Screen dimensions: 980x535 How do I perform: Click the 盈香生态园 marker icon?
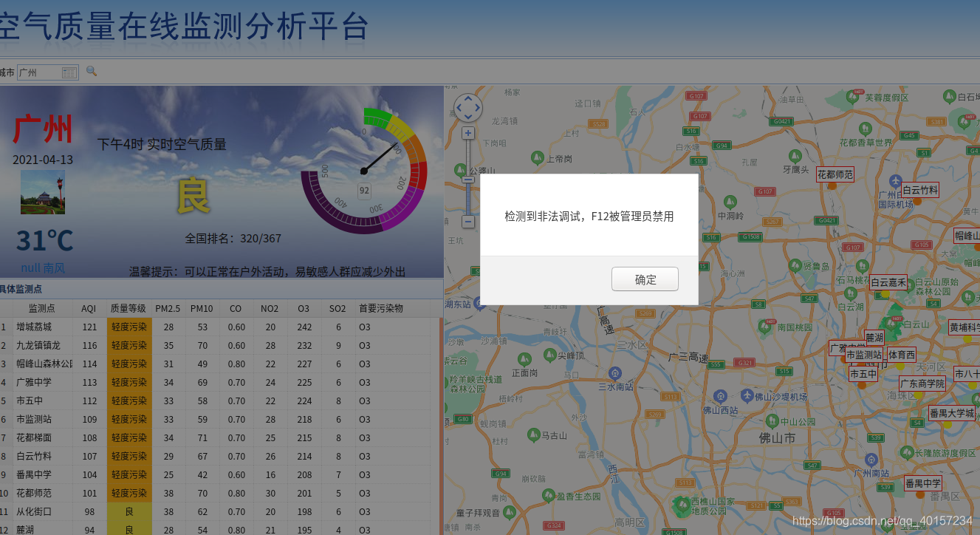point(549,495)
